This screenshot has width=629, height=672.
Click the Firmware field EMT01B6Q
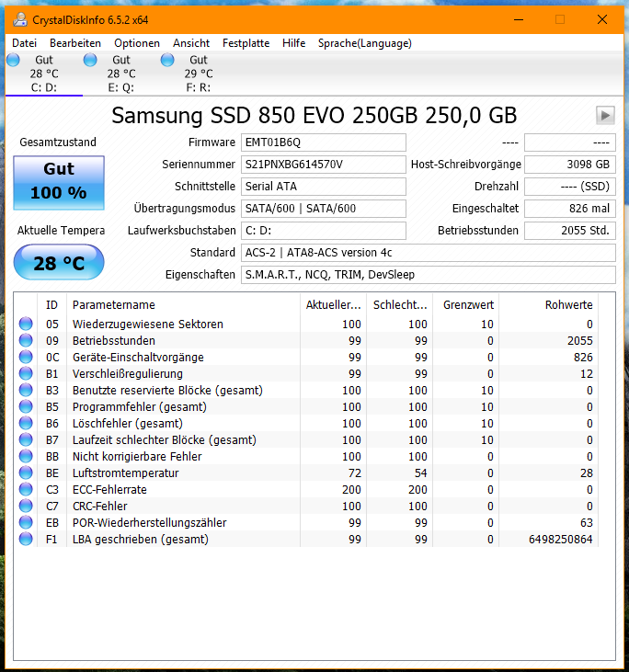pyautogui.click(x=324, y=142)
